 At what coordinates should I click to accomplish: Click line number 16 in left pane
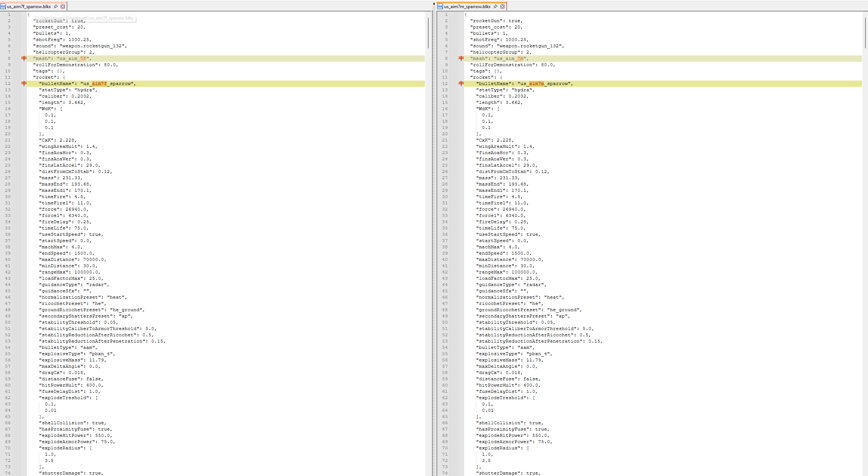tap(8, 109)
